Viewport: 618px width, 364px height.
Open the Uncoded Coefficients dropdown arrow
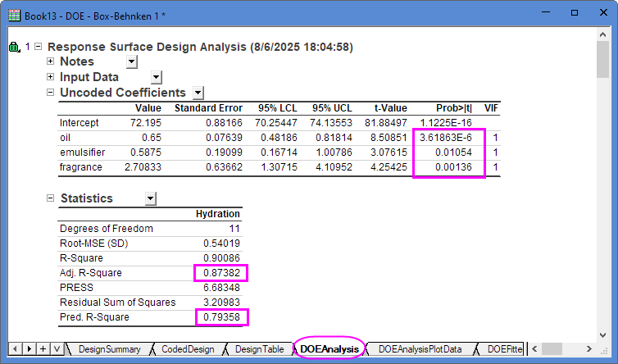tap(198, 93)
